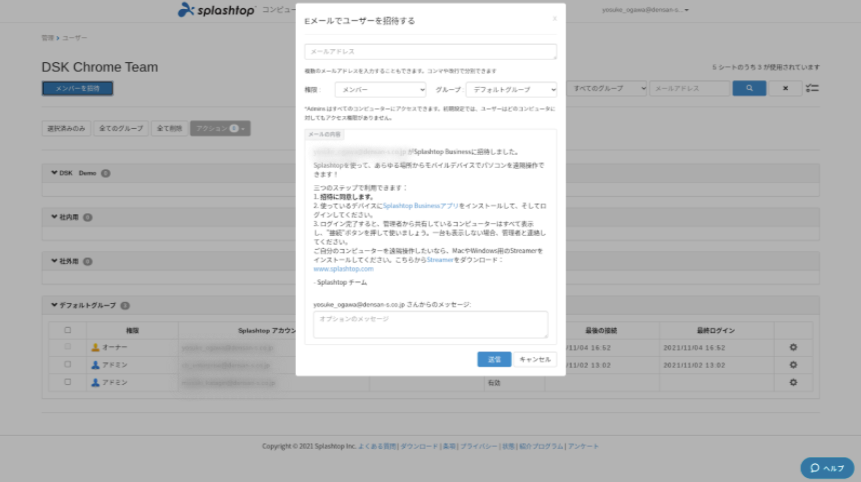Click the 最後の接続 column header

(601, 330)
